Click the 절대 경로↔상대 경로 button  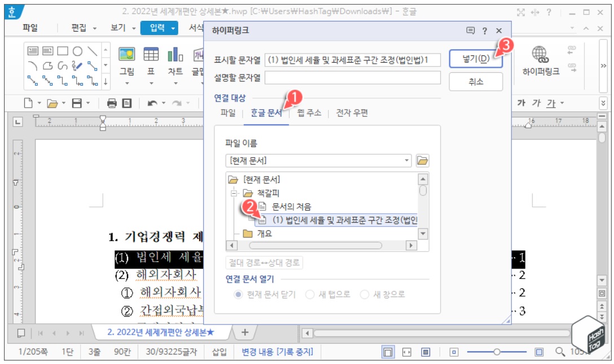tap(264, 262)
